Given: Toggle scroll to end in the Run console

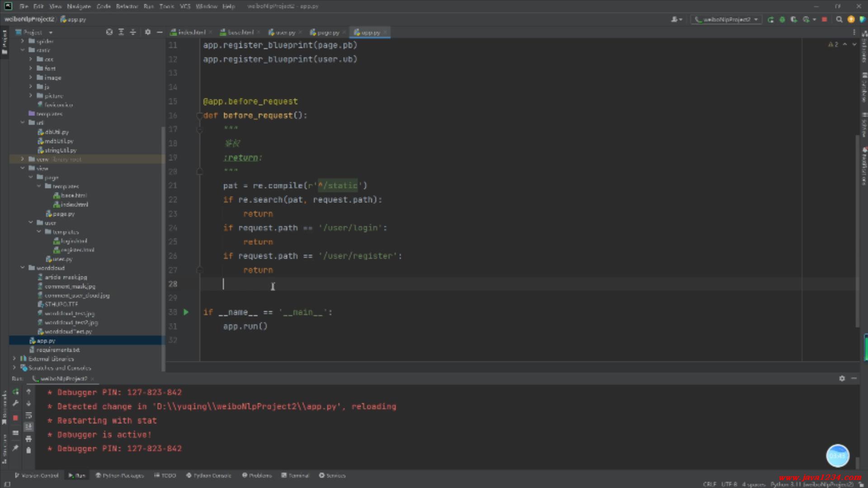Looking at the screenshot, I should point(28,427).
